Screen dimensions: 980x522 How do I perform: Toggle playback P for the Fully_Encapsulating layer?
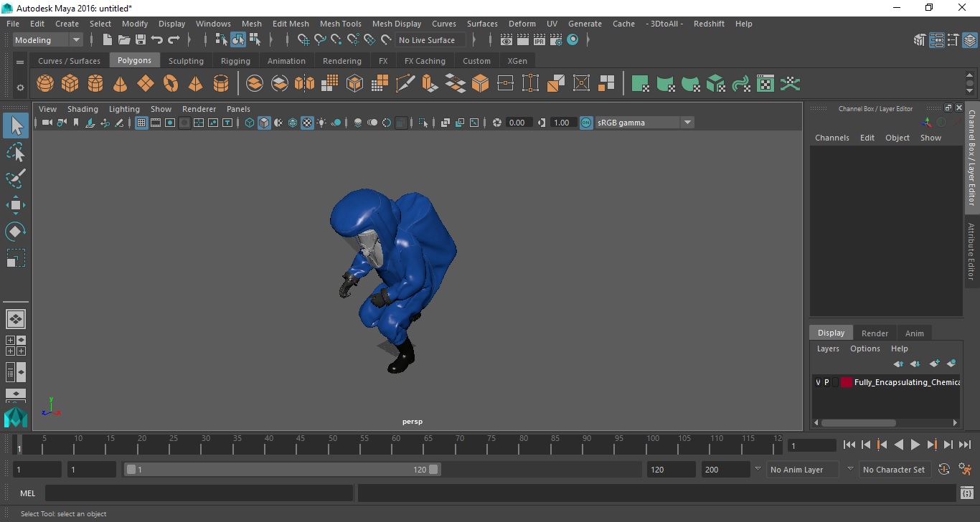coord(826,383)
